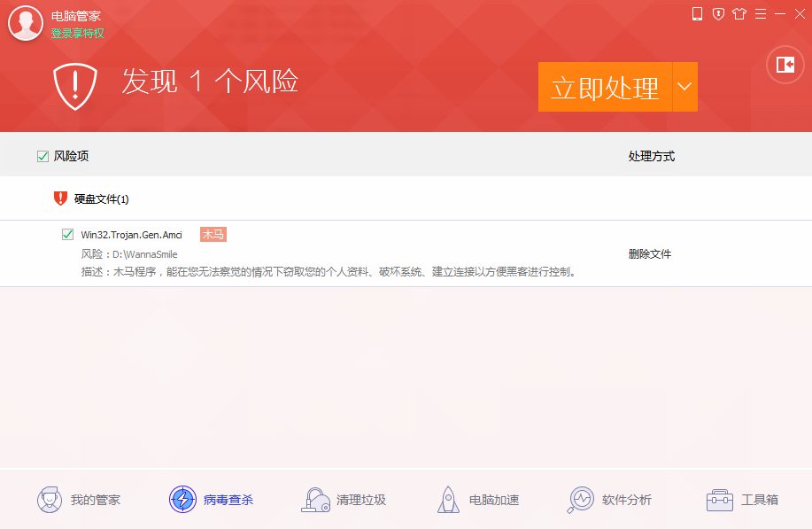
Task: Click the Win32.Trojan.Gen.Amci threat name
Action: (132, 235)
